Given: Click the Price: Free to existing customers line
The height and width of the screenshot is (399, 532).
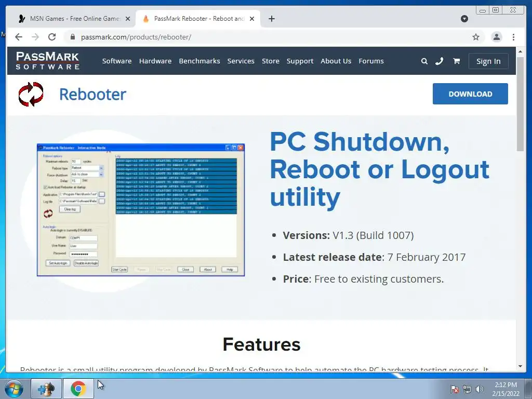Looking at the screenshot, I should (x=363, y=279).
